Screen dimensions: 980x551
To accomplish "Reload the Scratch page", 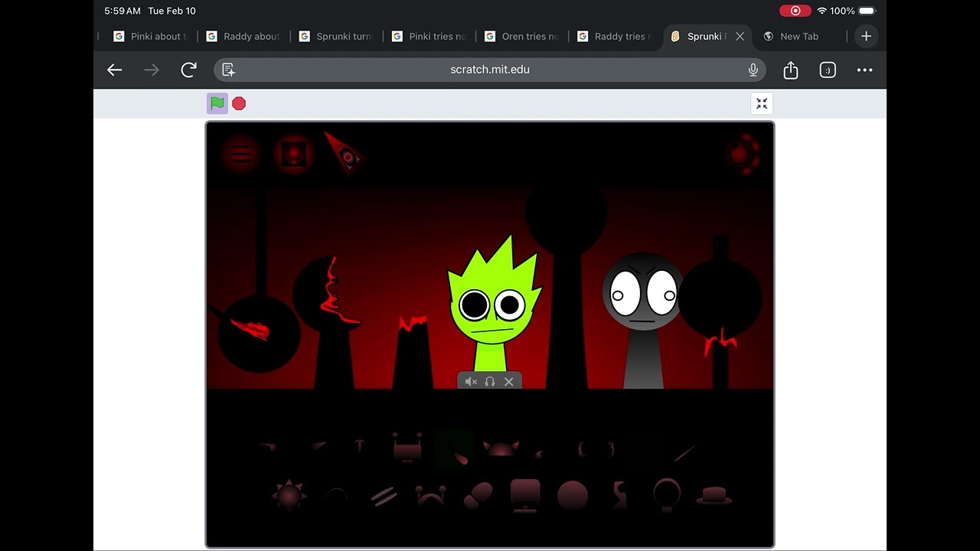I will [x=188, y=70].
